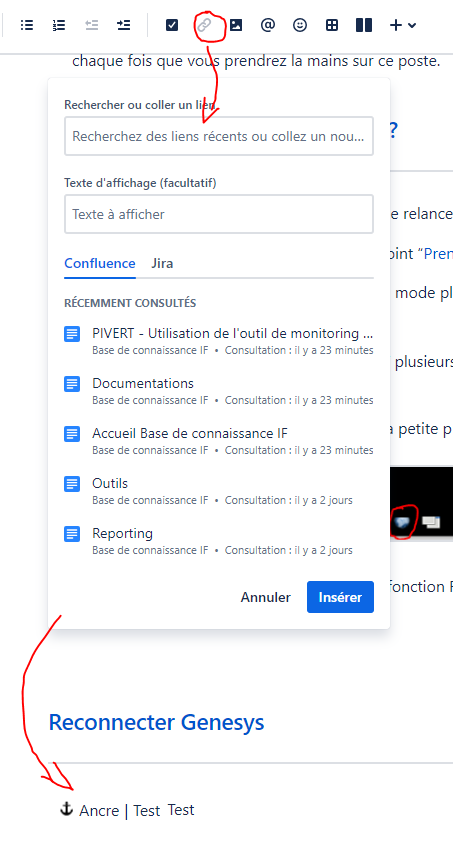Insert a numbered list from the toolbar

pos(59,25)
